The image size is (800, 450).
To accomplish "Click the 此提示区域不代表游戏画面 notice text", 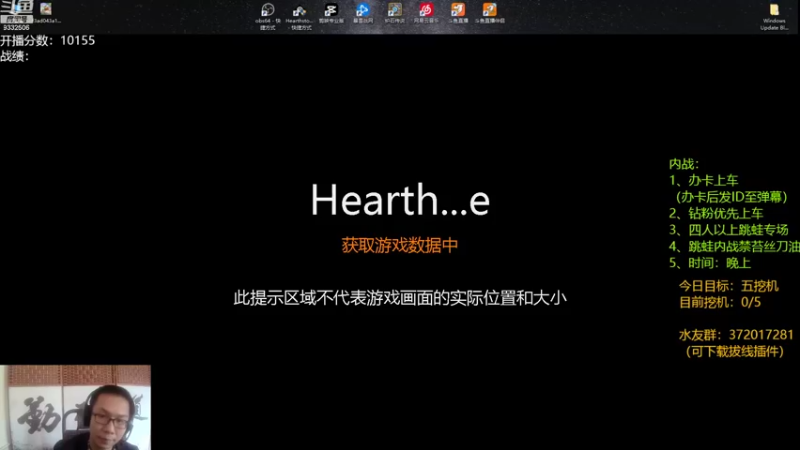I will tap(400, 298).
